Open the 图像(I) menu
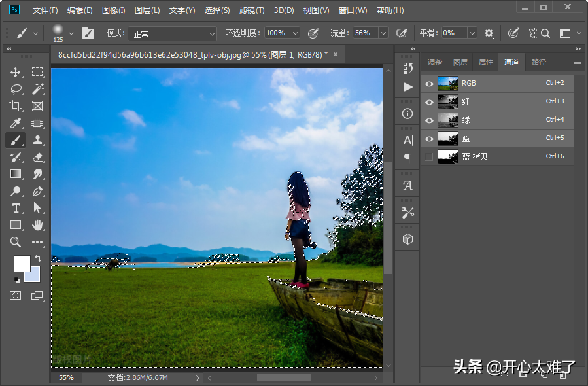 114,10
